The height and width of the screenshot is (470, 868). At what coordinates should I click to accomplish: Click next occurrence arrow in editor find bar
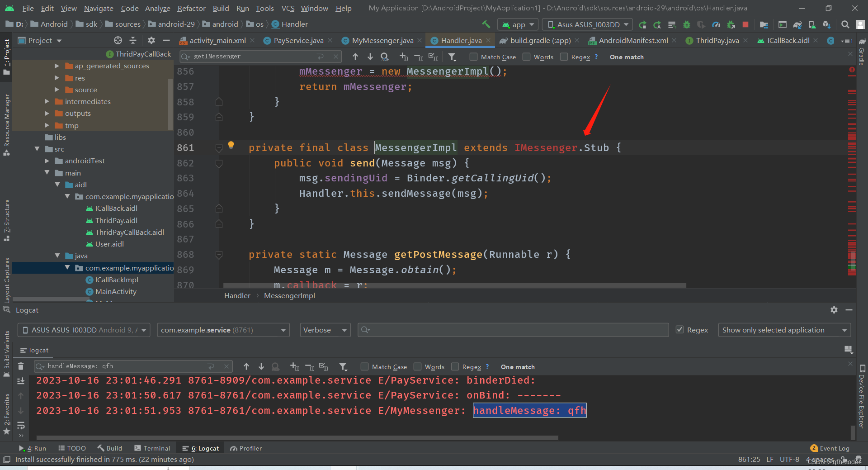pyautogui.click(x=370, y=57)
